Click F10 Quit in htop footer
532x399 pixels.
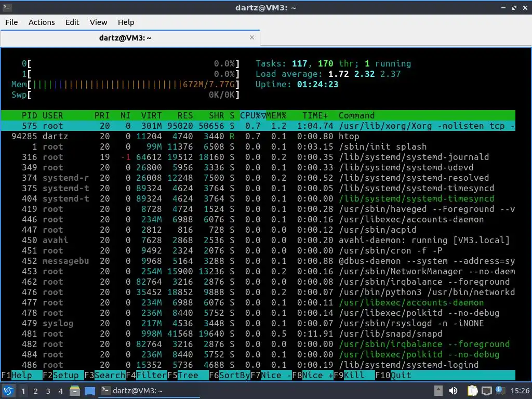[393, 375]
